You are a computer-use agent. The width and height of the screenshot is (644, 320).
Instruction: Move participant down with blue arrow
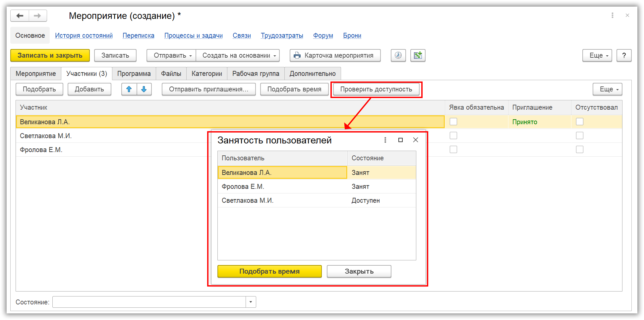144,89
